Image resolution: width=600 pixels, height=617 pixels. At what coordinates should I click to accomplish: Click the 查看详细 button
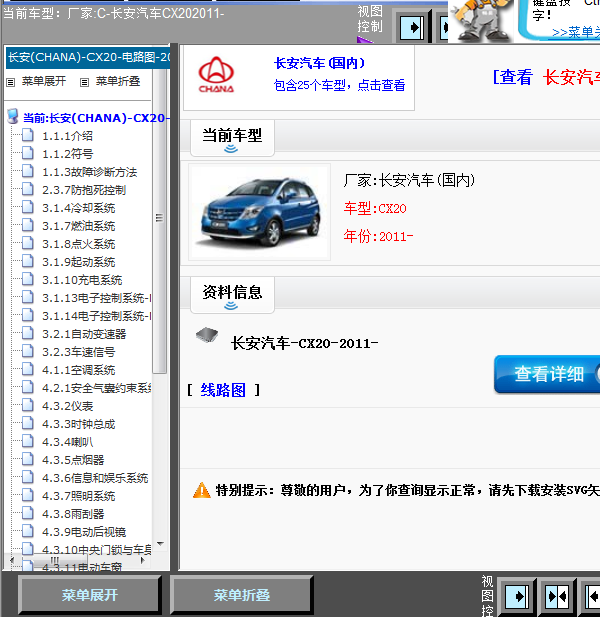[x=547, y=374]
